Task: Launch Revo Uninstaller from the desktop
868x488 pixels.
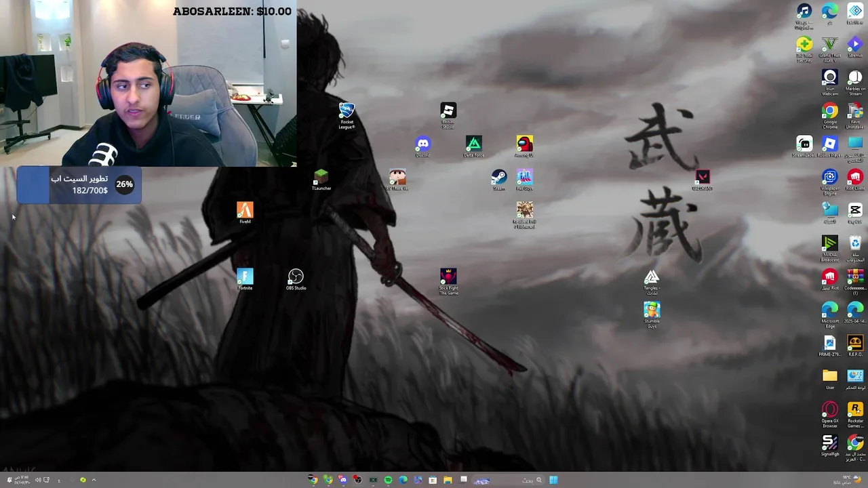Action: 855,115
